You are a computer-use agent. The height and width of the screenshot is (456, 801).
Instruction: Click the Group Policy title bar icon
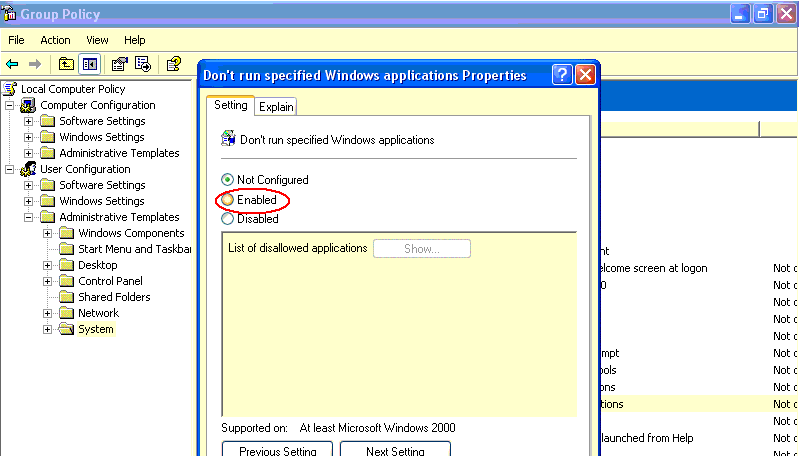click(x=9, y=13)
